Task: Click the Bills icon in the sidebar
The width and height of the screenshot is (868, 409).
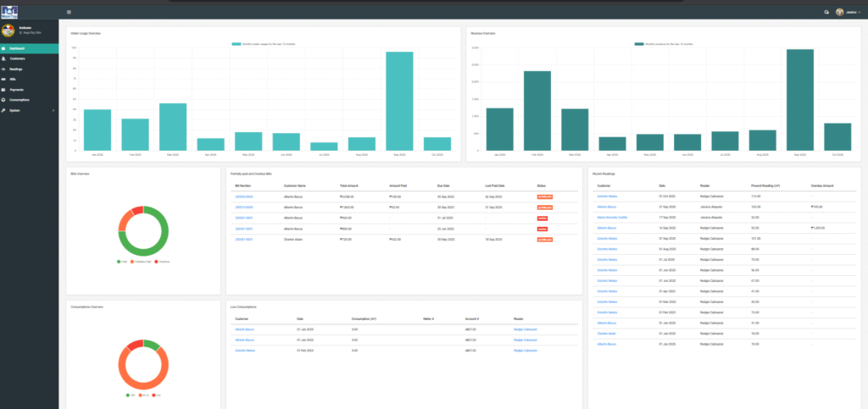Action: (x=4, y=79)
